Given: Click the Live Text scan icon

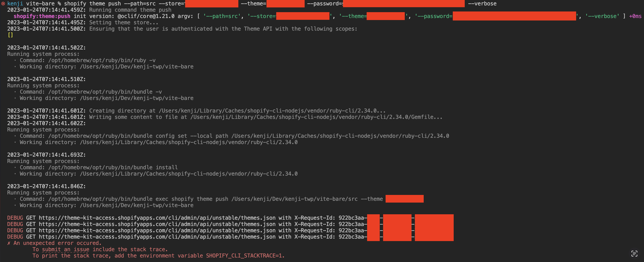Looking at the screenshot, I should point(634,253).
